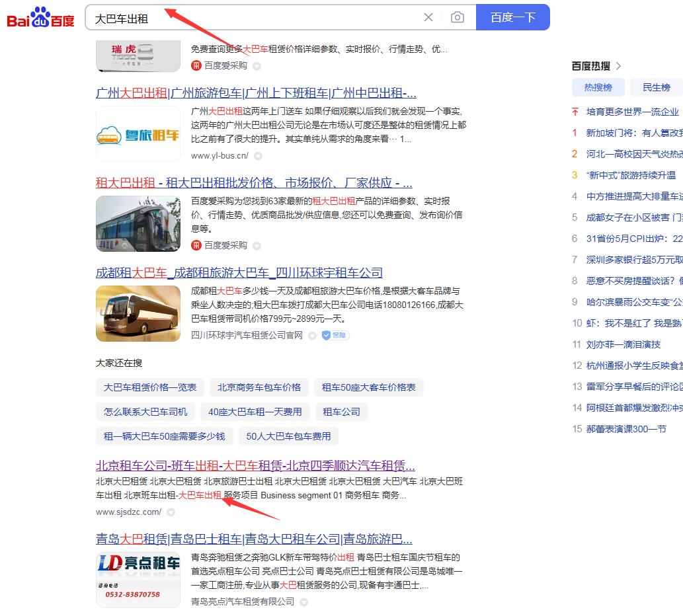Image resolution: width=683 pixels, height=616 pixels.
Task: Select related search 50人大巴车包车费用
Action: click(288, 436)
